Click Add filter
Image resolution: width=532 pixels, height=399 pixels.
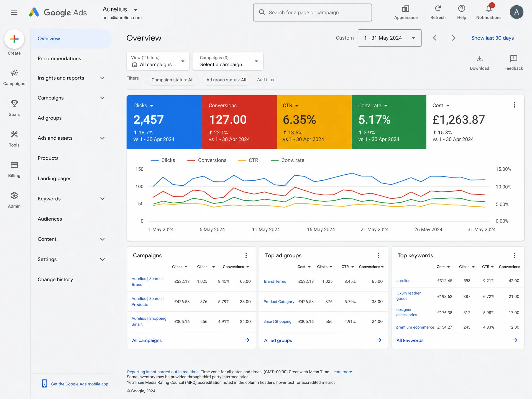(266, 80)
